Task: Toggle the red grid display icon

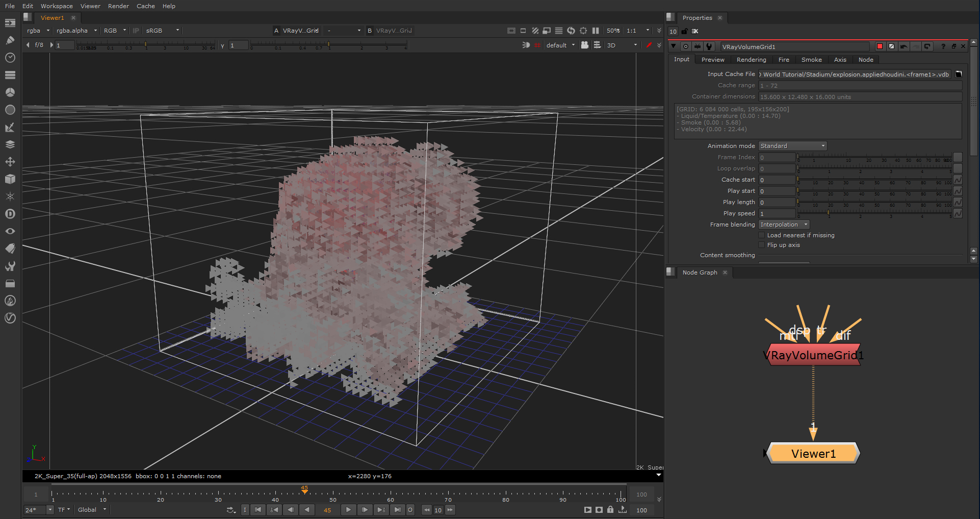Action: (537, 45)
